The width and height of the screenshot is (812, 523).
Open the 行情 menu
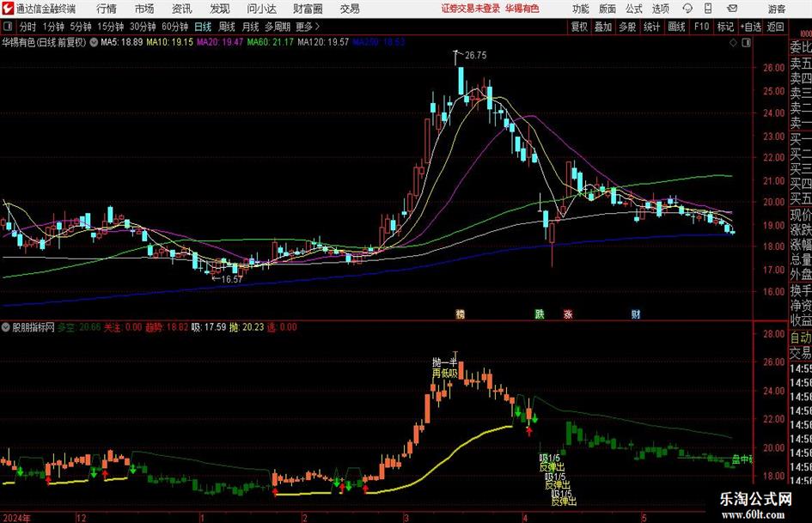pos(107,9)
